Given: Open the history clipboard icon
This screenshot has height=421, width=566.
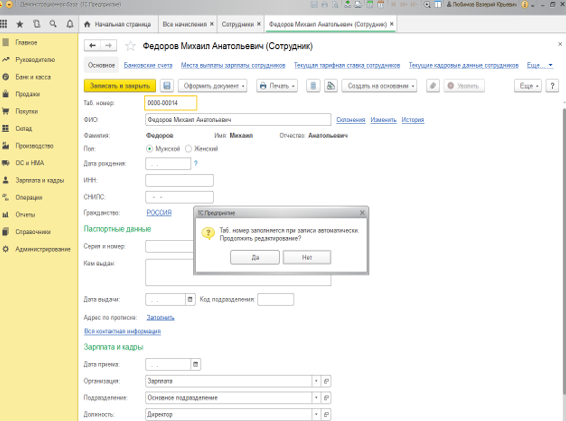Looking at the screenshot, I should (x=36, y=24).
